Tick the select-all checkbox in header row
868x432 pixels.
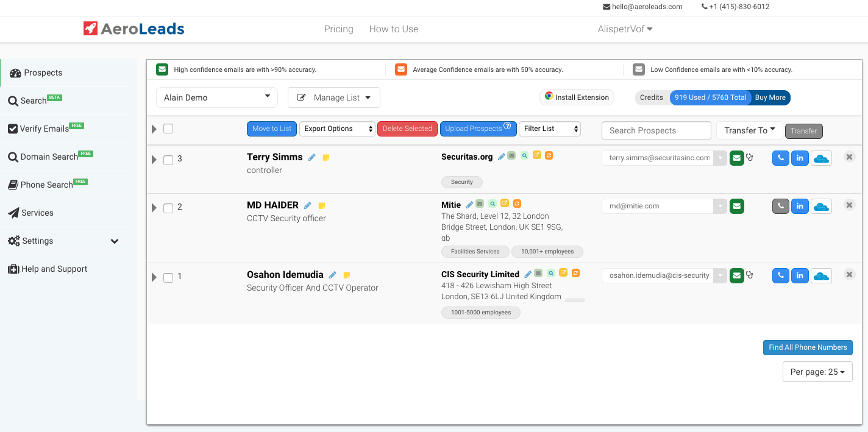point(168,129)
